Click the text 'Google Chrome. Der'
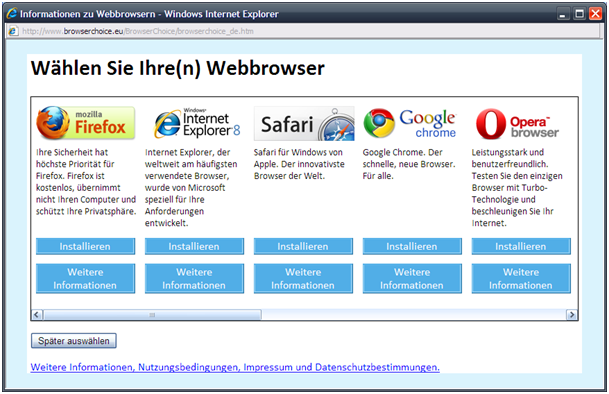Screen dimensions: 609x394 (402, 152)
